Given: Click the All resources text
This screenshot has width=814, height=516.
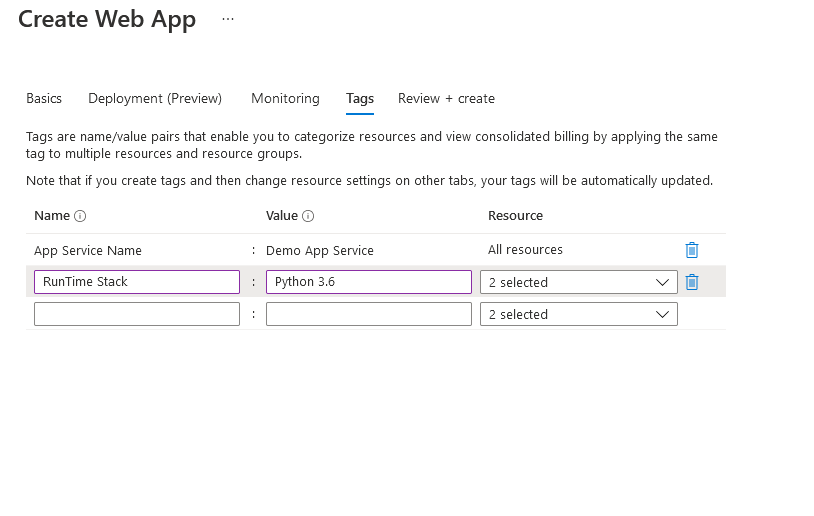Looking at the screenshot, I should (x=525, y=250).
